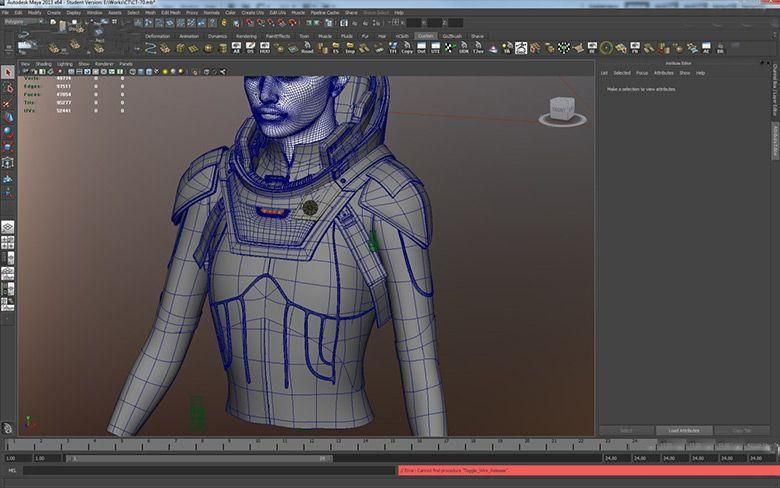Toggle snap to curves magnet icon

[261, 23]
